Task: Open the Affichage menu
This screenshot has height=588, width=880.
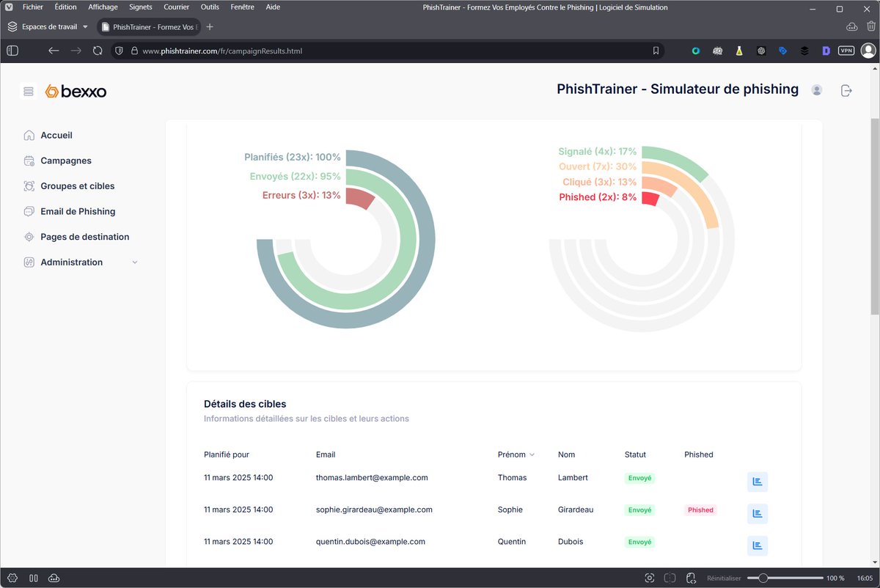Action: [x=103, y=7]
